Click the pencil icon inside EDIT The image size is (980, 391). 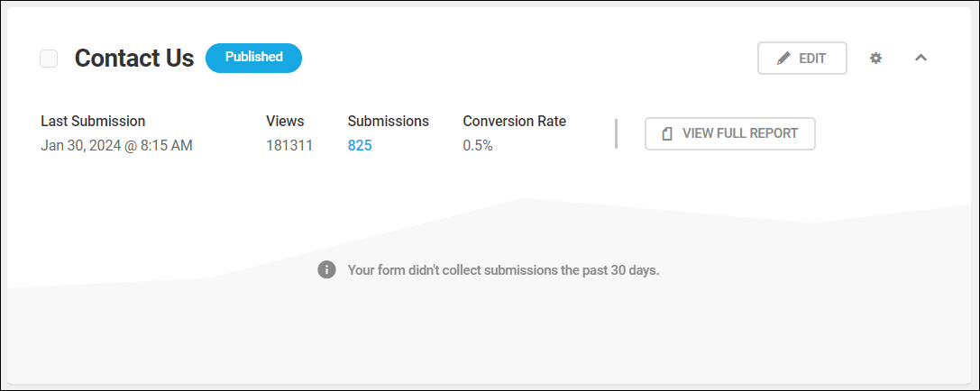783,59
